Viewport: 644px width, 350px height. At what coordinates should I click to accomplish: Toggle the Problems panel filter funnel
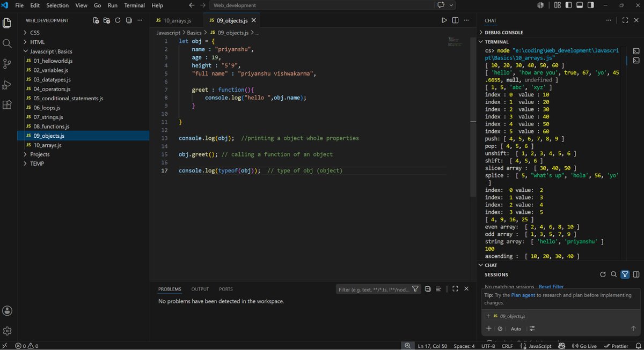[x=415, y=289]
